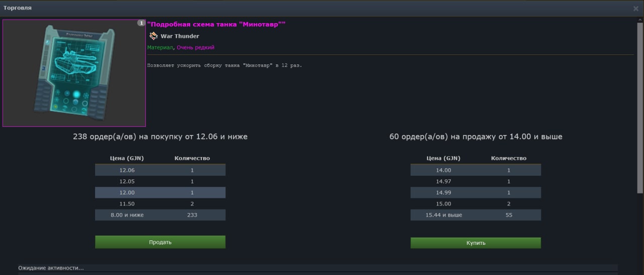Click quantity 233 in buy orders
The height and width of the screenshot is (275, 644).
click(192, 215)
